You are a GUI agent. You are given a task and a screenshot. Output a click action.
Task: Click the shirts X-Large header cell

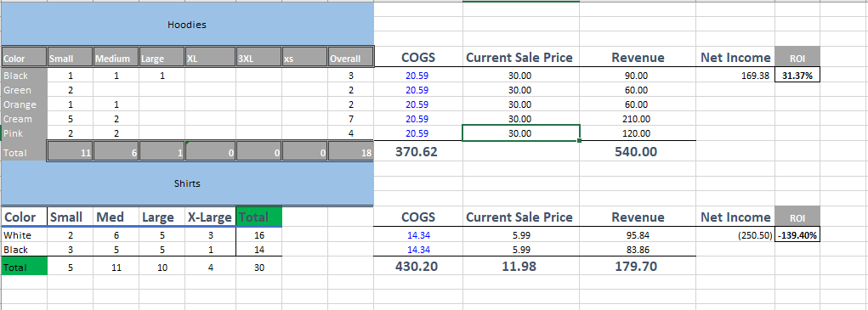(210, 217)
